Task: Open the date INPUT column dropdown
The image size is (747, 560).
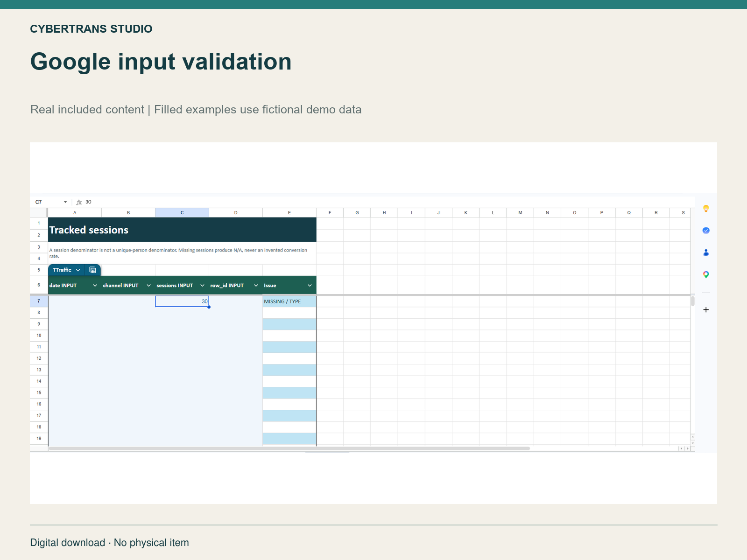Action: click(x=95, y=286)
